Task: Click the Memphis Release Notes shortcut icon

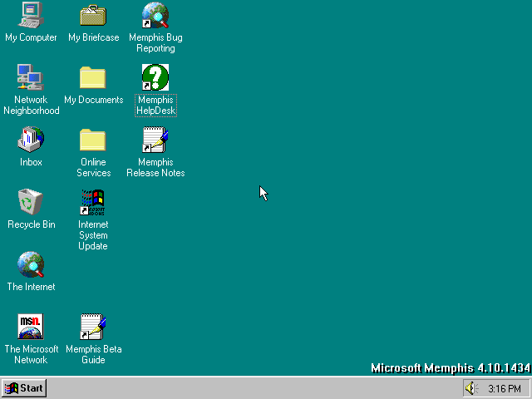Action: (155, 140)
